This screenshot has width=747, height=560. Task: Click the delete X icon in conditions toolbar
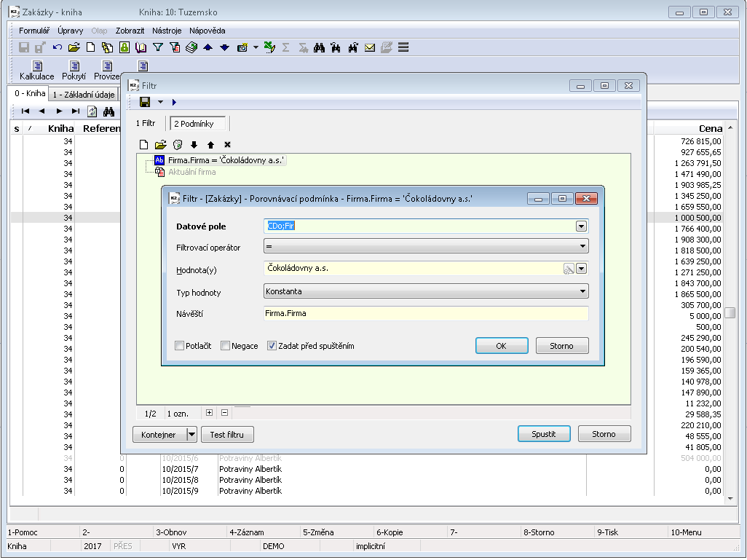coord(227,145)
